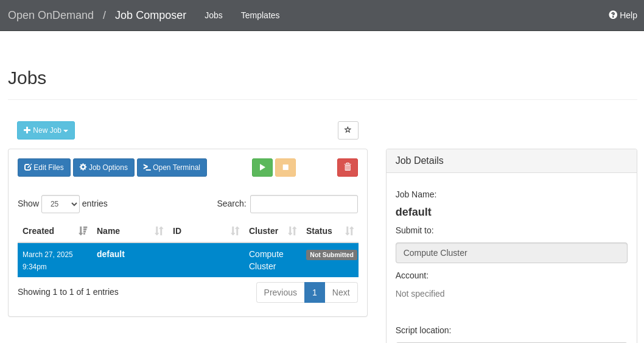The height and width of the screenshot is (343, 644).
Task: Open Job Options
Action: click(103, 168)
